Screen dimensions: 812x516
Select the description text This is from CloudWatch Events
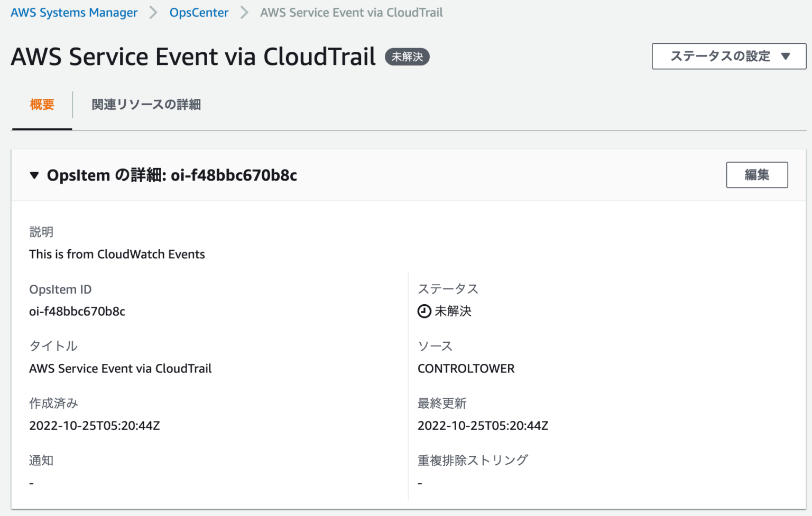117,254
